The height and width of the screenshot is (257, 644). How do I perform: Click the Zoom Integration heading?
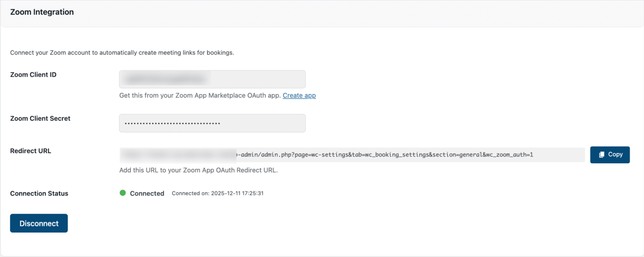click(x=42, y=12)
